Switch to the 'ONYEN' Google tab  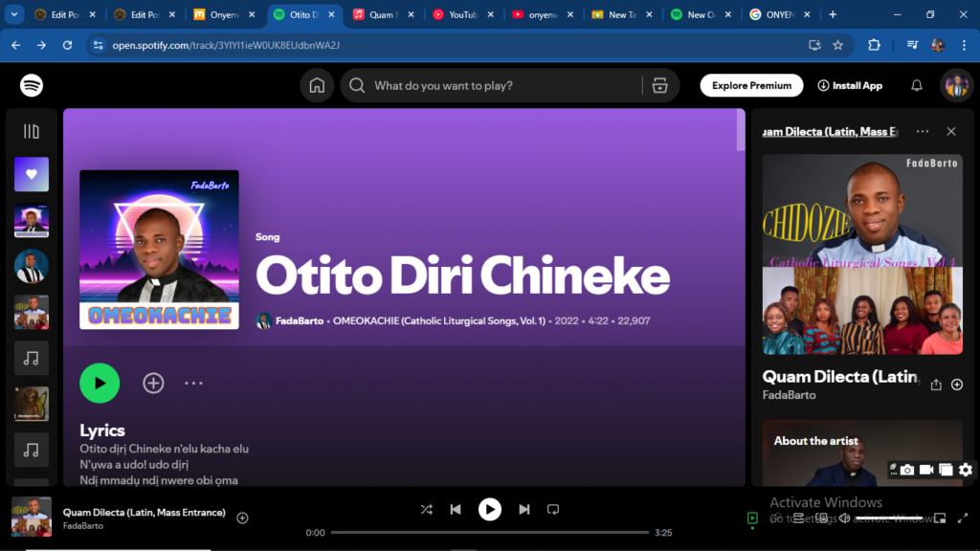point(781,14)
